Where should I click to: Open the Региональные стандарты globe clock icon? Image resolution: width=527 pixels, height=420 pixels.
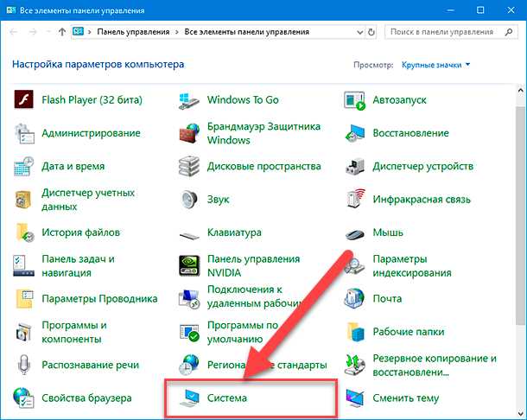pos(189,365)
